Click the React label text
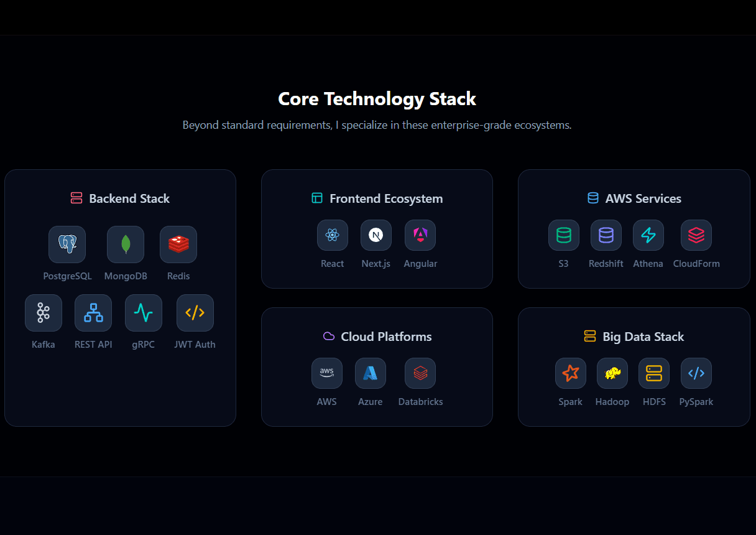756x535 pixels. coord(333,264)
